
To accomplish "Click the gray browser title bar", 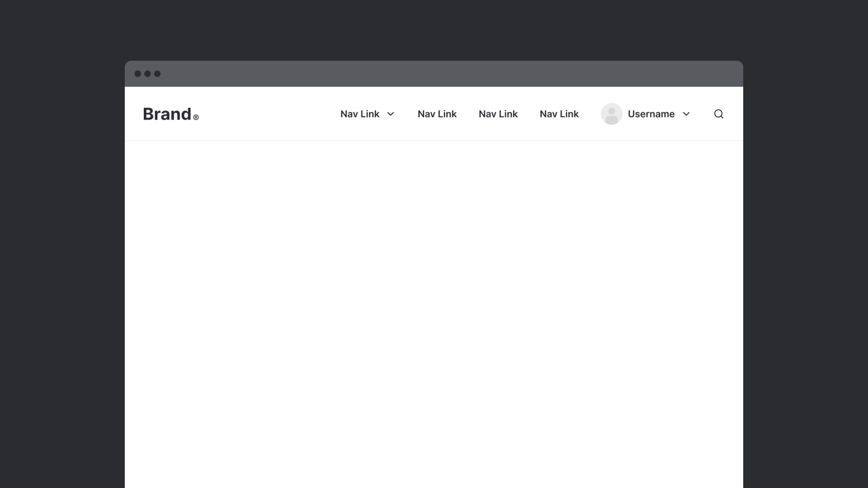I will (x=434, y=74).
